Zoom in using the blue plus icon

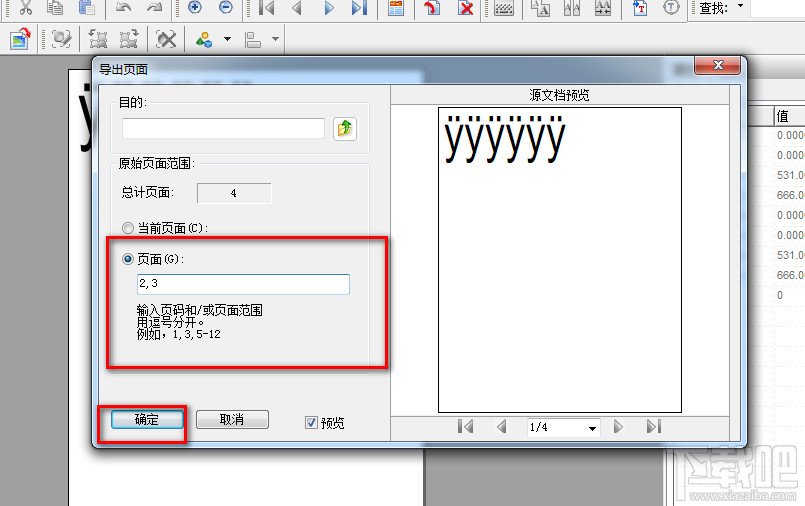point(195,7)
